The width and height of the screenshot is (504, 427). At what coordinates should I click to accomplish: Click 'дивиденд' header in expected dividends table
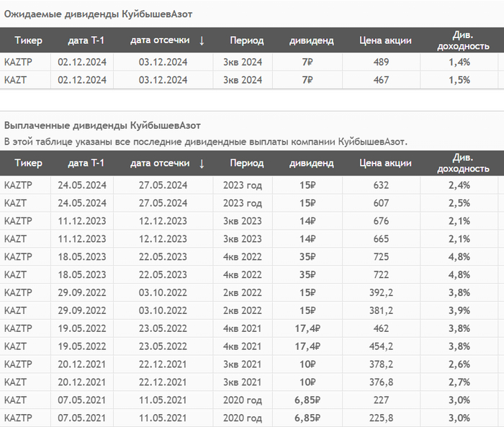coord(312,41)
